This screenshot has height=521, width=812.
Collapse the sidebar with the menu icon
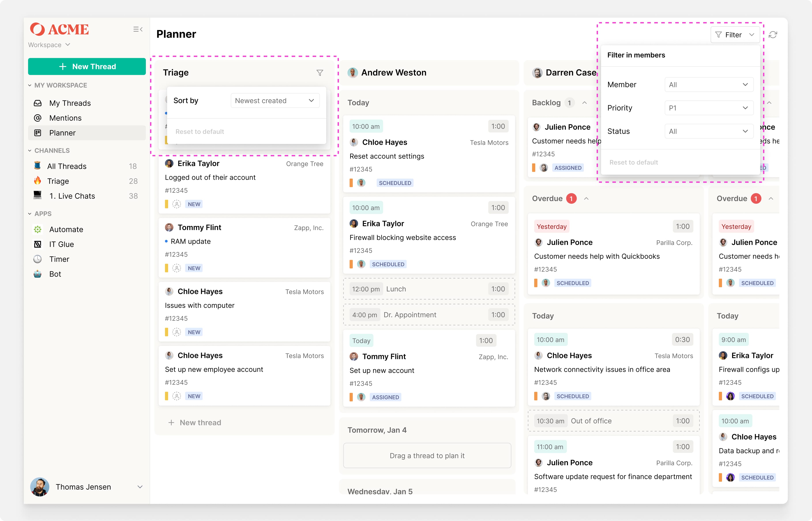(138, 29)
